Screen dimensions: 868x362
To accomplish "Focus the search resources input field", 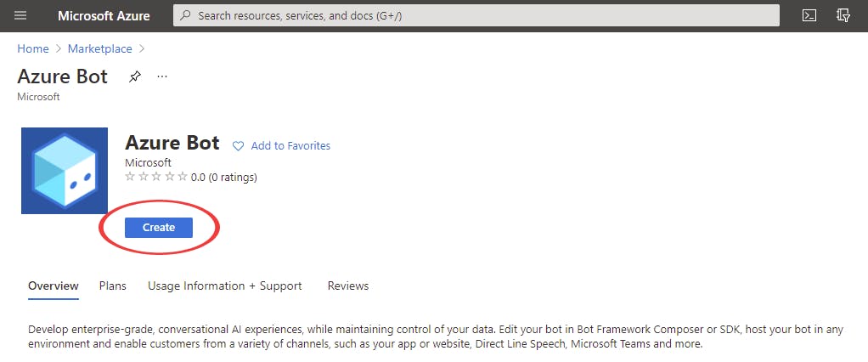I will (484, 15).
